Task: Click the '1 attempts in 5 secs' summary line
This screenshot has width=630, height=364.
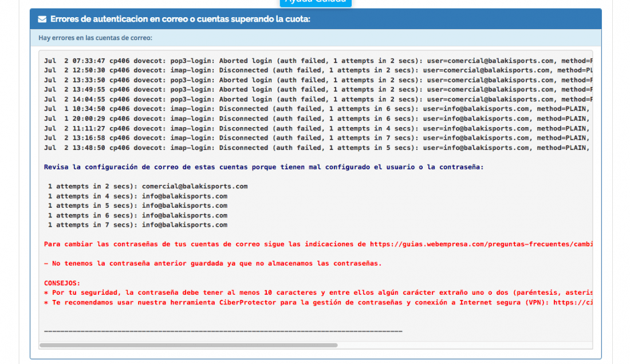Action: coord(137,205)
